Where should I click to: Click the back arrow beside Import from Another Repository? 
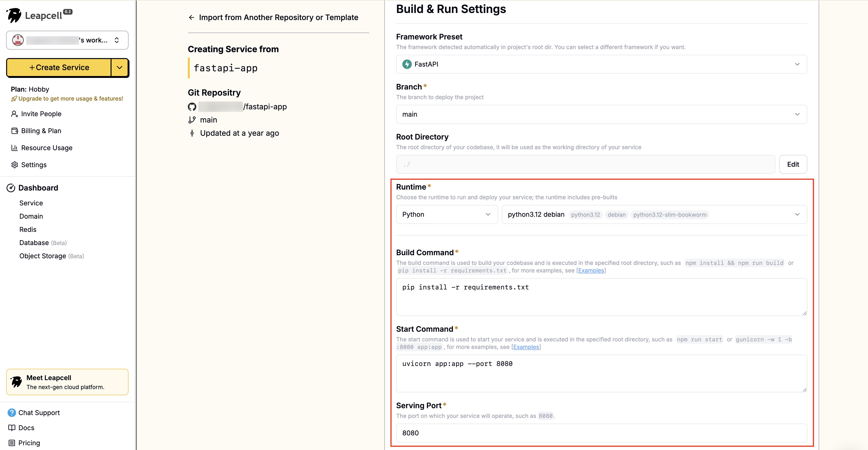(x=191, y=17)
